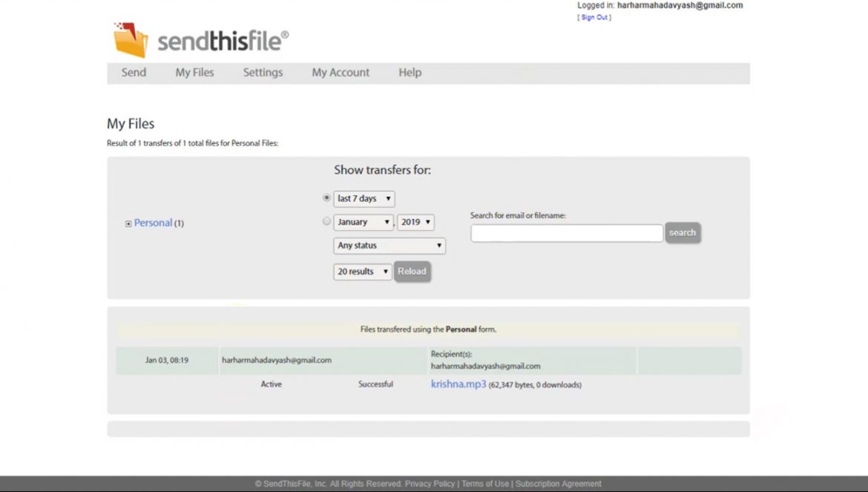Select the last 7 days radio button
The height and width of the screenshot is (492, 868).
pyautogui.click(x=326, y=197)
